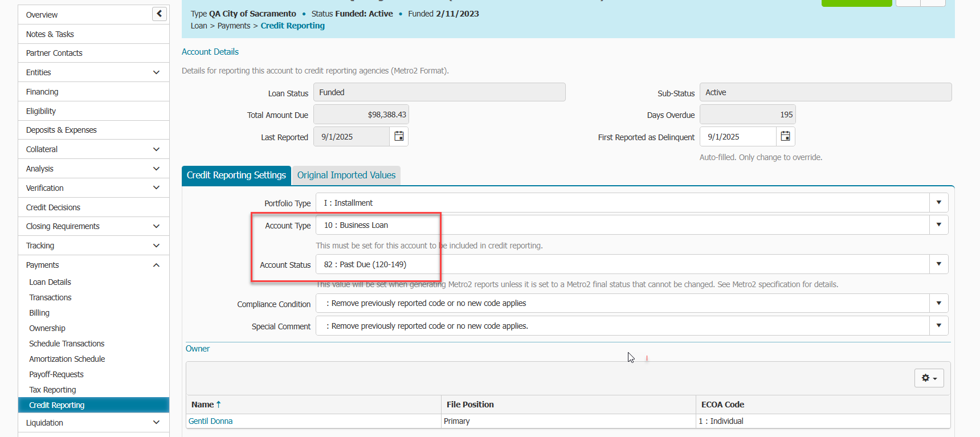This screenshot has width=980, height=437.
Task: Click the Sub-Status field
Action: click(826, 92)
